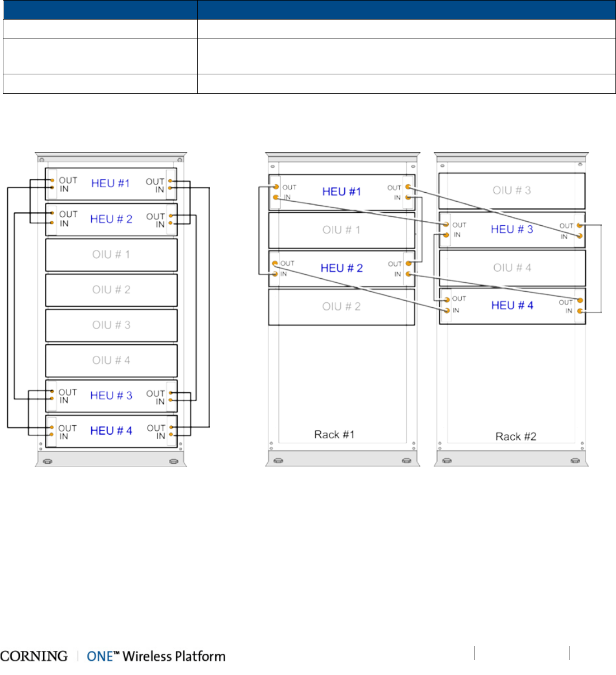Click the HEU # 2 label in Rack #1

(x=342, y=268)
